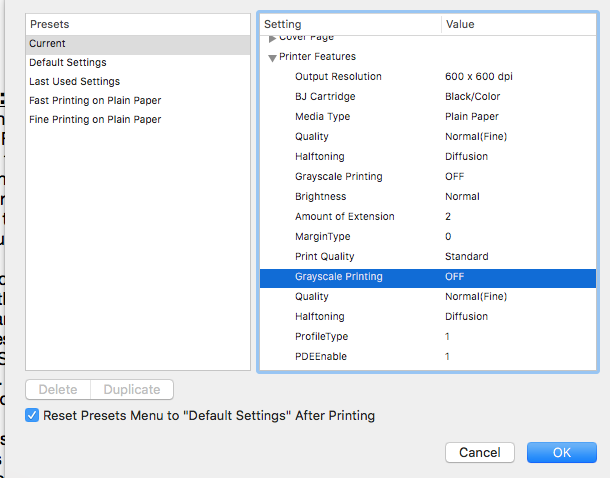Click the Delete preset button

click(58, 389)
